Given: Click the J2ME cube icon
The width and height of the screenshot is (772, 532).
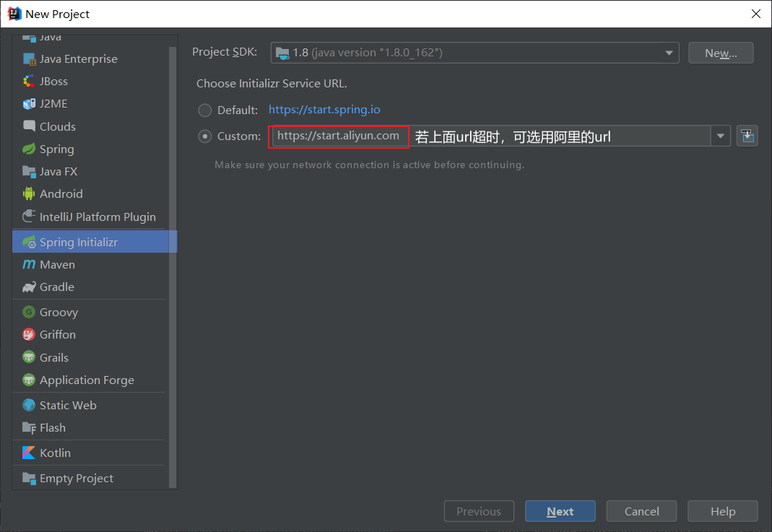Looking at the screenshot, I should [29, 104].
